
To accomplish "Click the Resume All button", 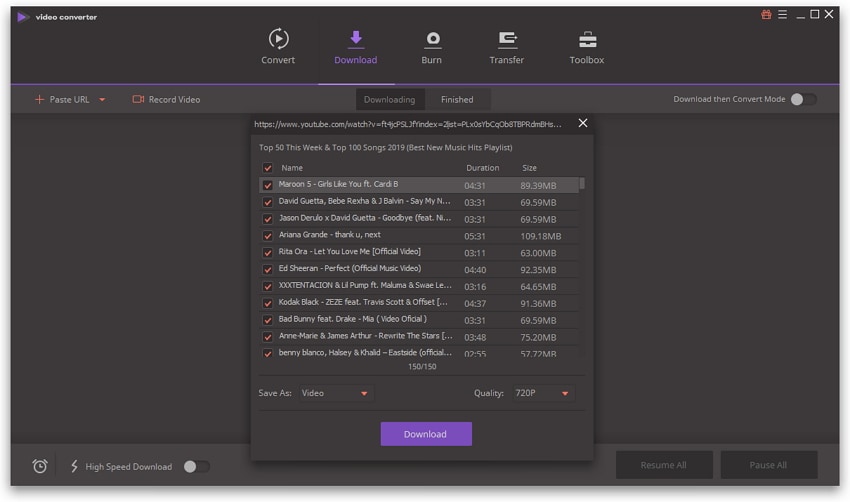I will [664, 465].
